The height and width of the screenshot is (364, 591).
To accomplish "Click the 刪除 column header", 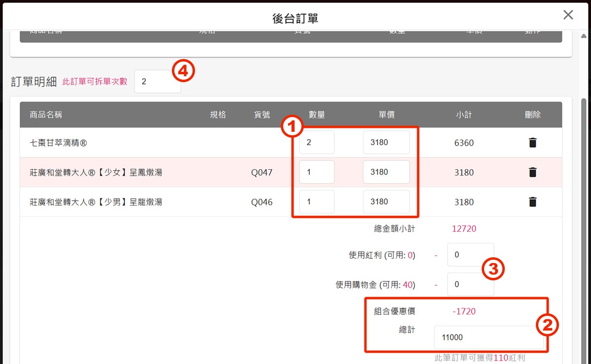I will click(x=532, y=114).
